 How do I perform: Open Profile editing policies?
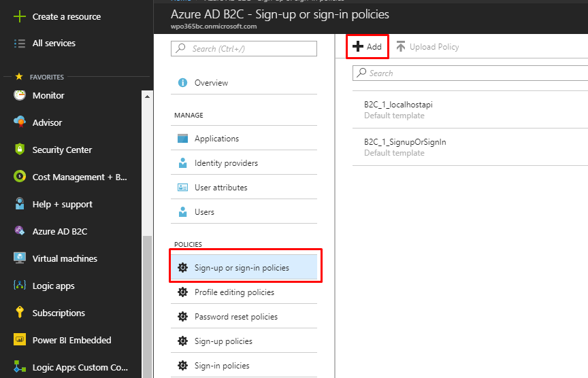244,292
